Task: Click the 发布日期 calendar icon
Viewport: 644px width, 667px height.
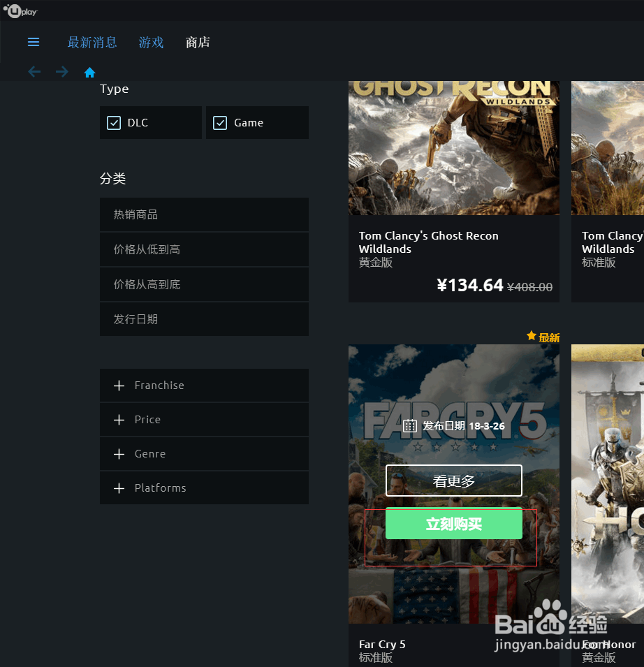Action: [409, 426]
